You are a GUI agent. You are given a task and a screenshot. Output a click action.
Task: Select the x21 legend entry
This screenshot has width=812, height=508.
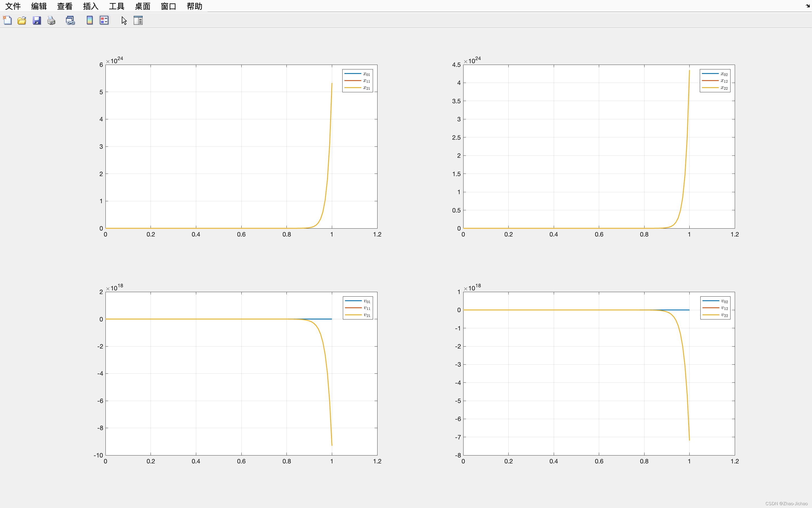click(x=357, y=88)
